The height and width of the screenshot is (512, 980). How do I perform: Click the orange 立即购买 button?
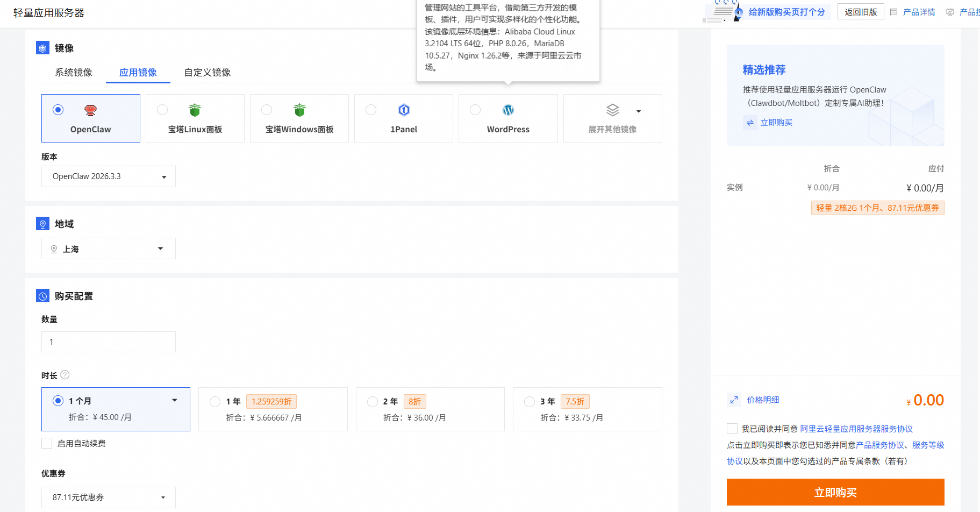click(835, 492)
